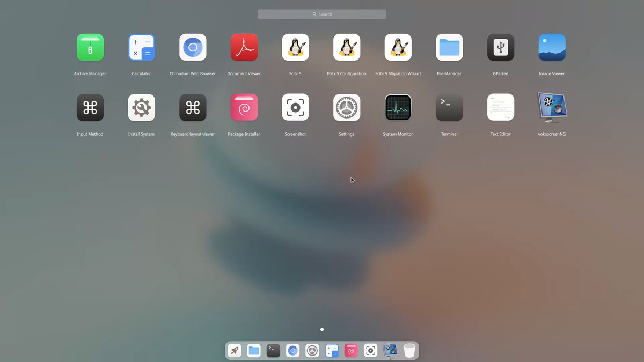Image resolution: width=644 pixels, height=362 pixels.
Task: Launch Calculator from the app grid
Action: click(x=142, y=47)
